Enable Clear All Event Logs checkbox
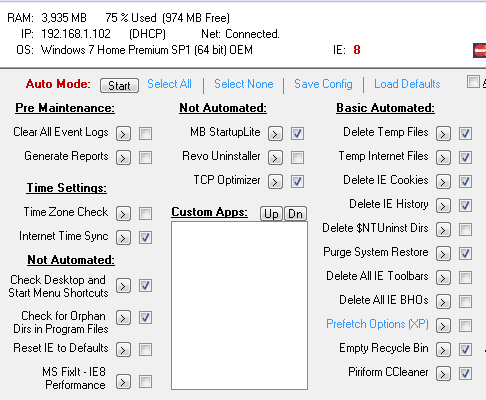486x400 pixels. coord(146,134)
